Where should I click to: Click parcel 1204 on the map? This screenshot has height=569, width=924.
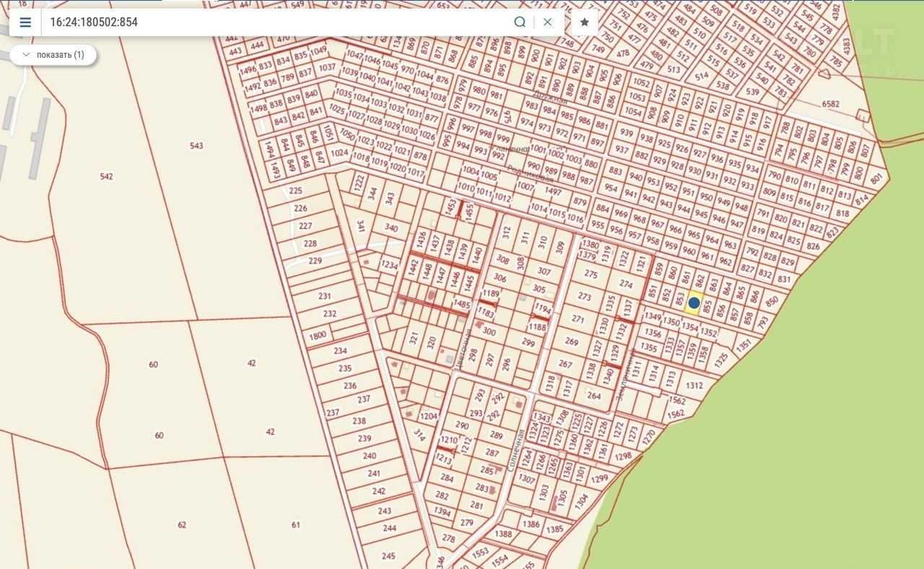(429, 416)
